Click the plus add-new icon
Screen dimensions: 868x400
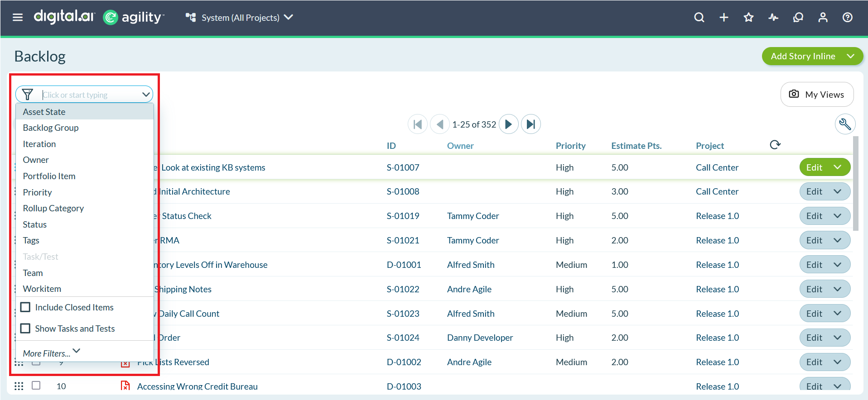pos(724,17)
